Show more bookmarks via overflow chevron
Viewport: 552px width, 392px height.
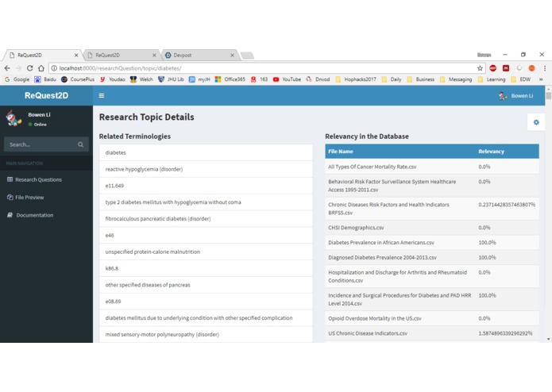click(x=541, y=79)
